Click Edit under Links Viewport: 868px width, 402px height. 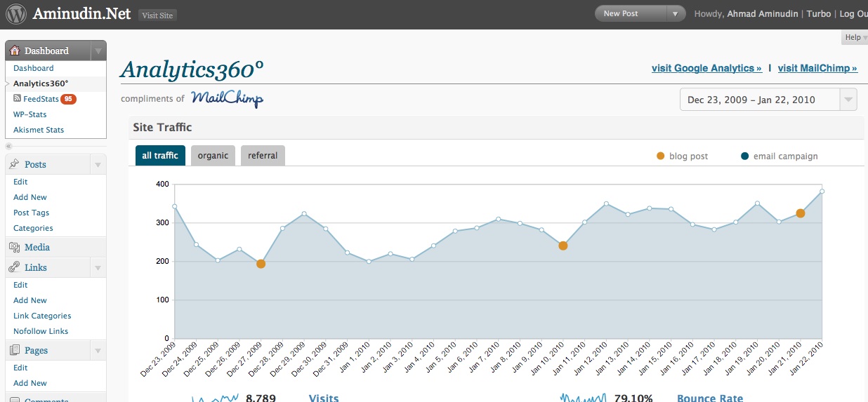point(20,285)
